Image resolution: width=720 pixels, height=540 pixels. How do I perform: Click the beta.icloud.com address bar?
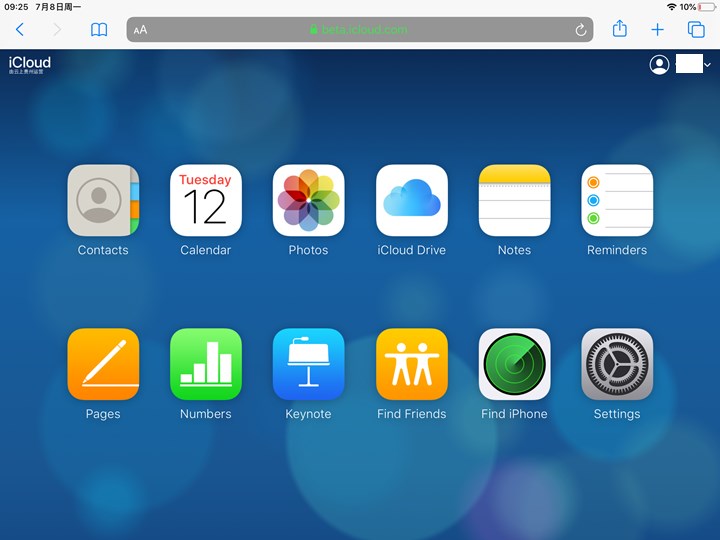coord(360,30)
